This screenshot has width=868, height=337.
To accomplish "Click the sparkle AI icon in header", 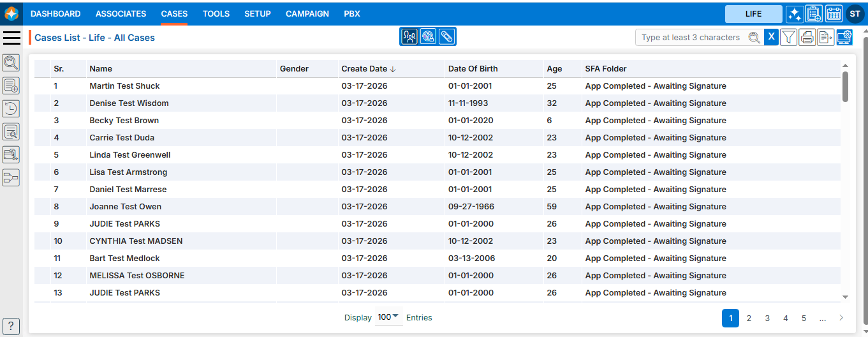I will coord(795,14).
